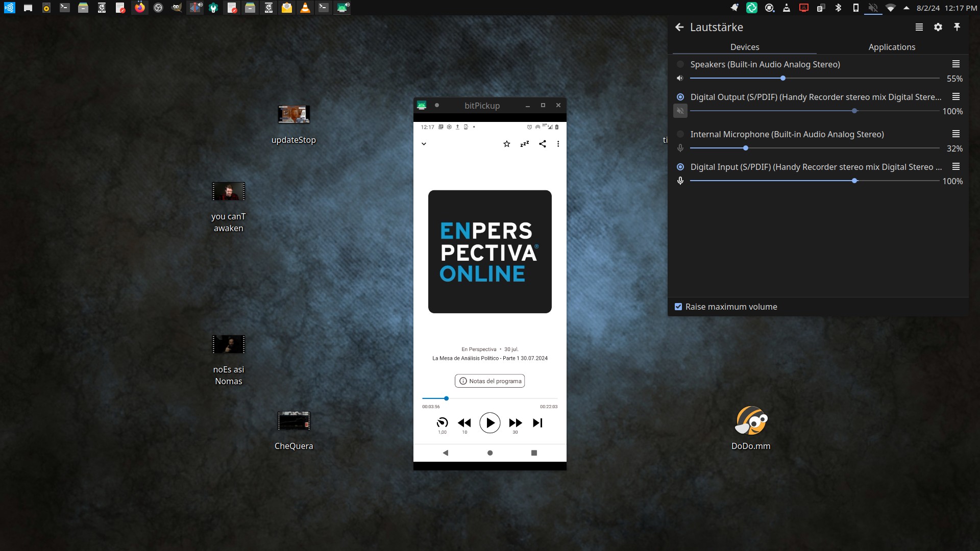Select the noEs asi Nomas desktop file
The image size is (980, 551).
[229, 360]
